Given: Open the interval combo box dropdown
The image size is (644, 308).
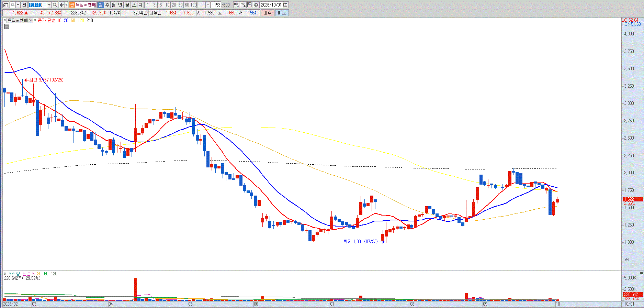Looking at the screenshot, I should point(208,5).
